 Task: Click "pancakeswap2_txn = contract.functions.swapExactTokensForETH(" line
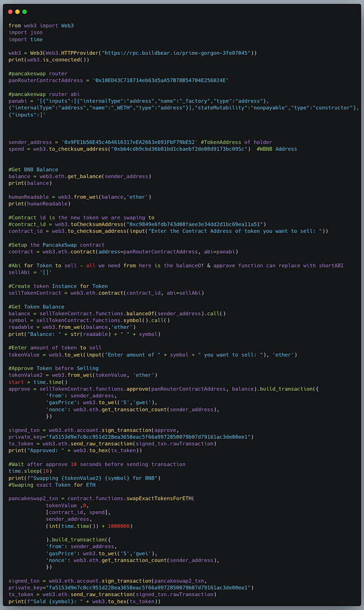click(x=101, y=499)
